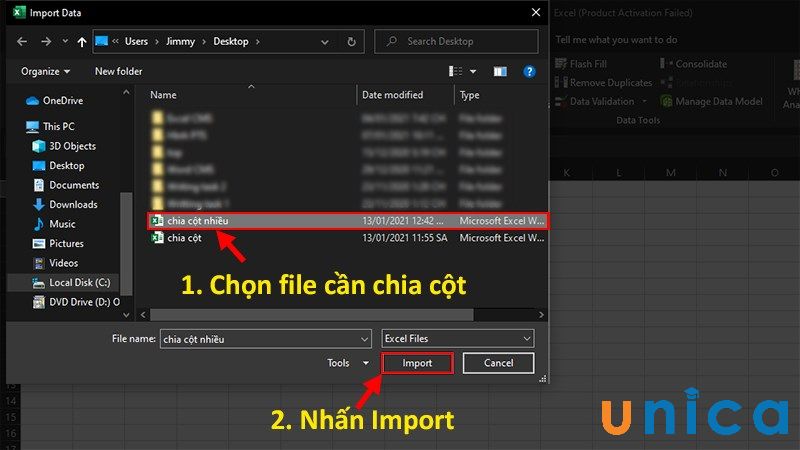Sort by the Type column header
This screenshot has width=800, height=450.
[x=469, y=95]
